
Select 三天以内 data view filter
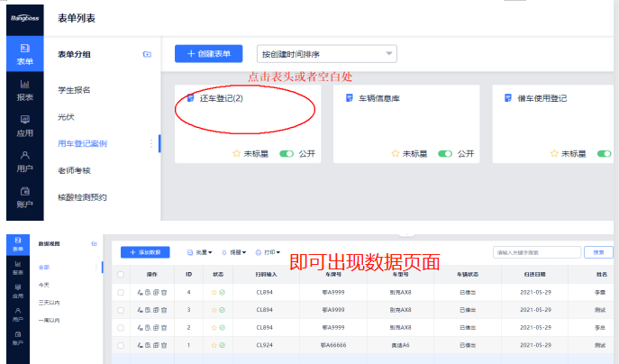coord(50,304)
